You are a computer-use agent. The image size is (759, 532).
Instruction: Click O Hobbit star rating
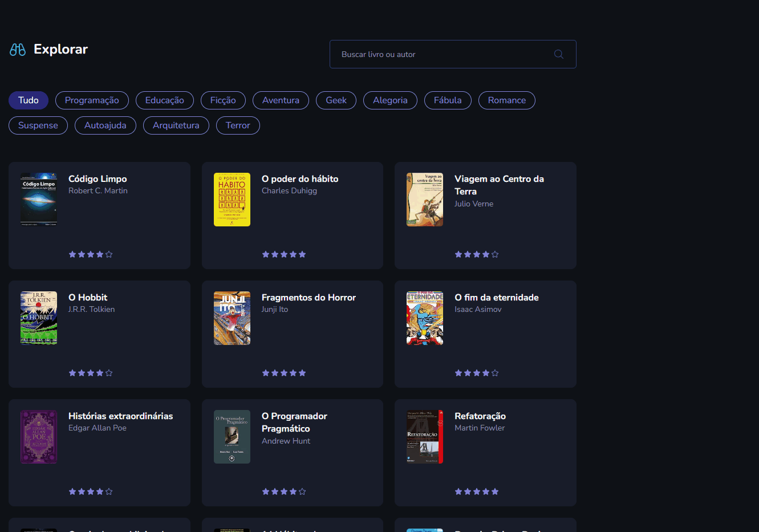91,373
